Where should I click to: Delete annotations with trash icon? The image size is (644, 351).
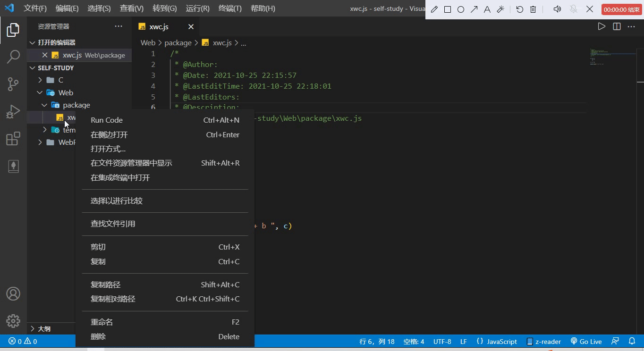click(x=533, y=9)
